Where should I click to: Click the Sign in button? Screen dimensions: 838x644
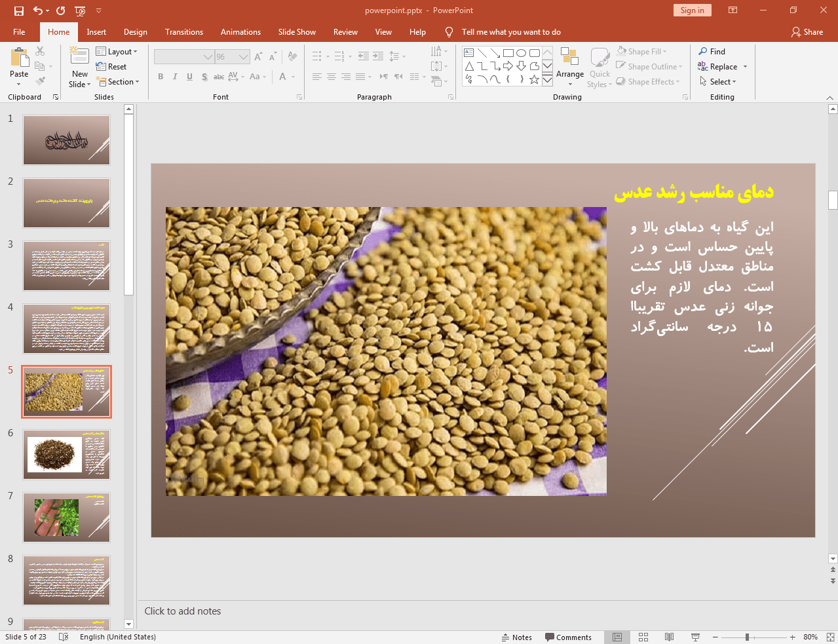pos(692,10)
